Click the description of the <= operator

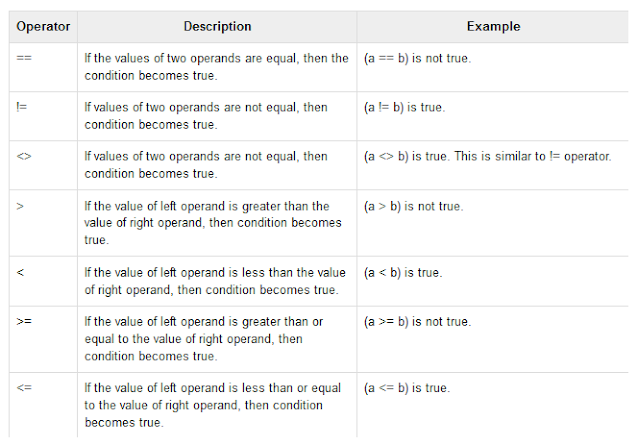[x=212, y=404]
